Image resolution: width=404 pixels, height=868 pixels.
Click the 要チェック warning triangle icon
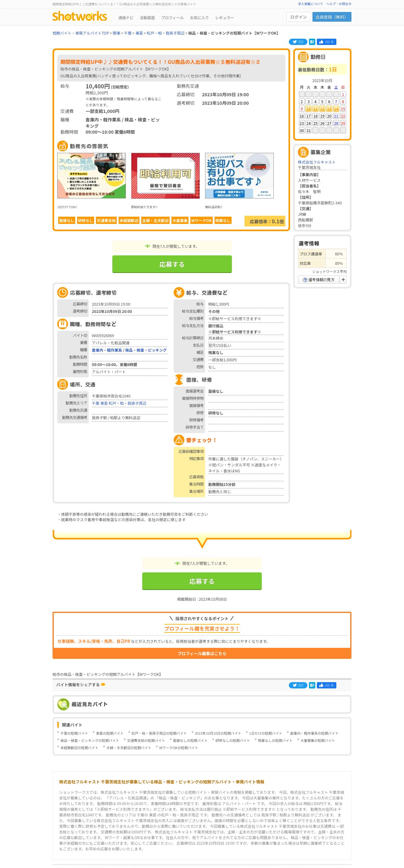pyautogui.click(x=179, y=440)
